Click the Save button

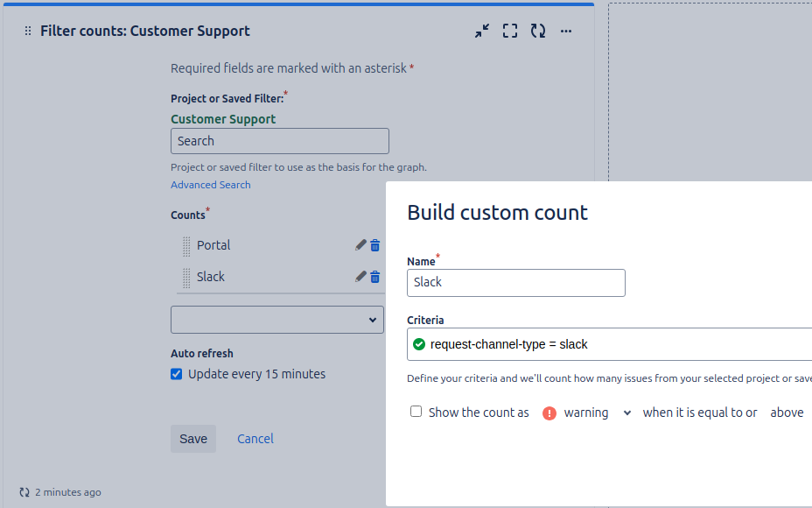193,439
